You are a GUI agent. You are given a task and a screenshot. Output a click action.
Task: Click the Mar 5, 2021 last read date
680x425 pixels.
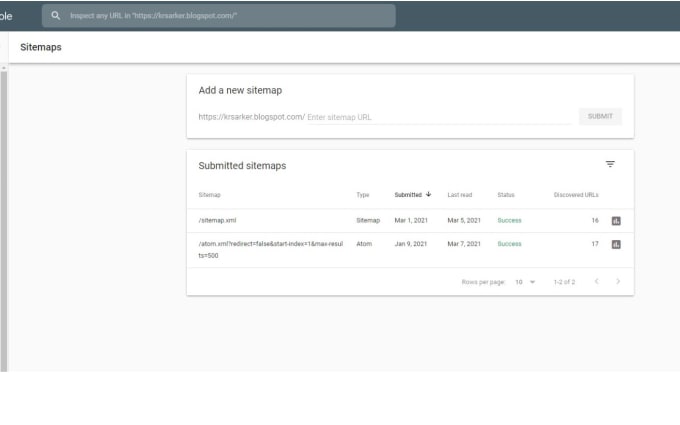tap(464, 220)
